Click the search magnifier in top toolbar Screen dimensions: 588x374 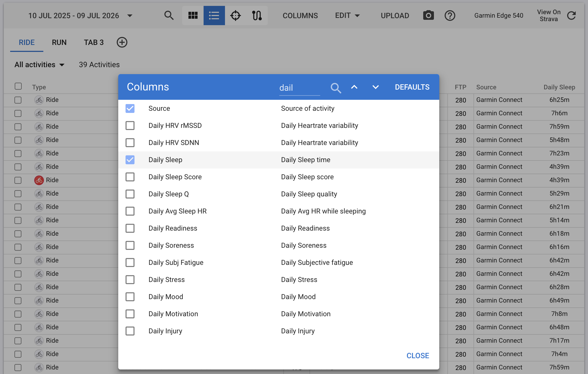pos(169,16)
